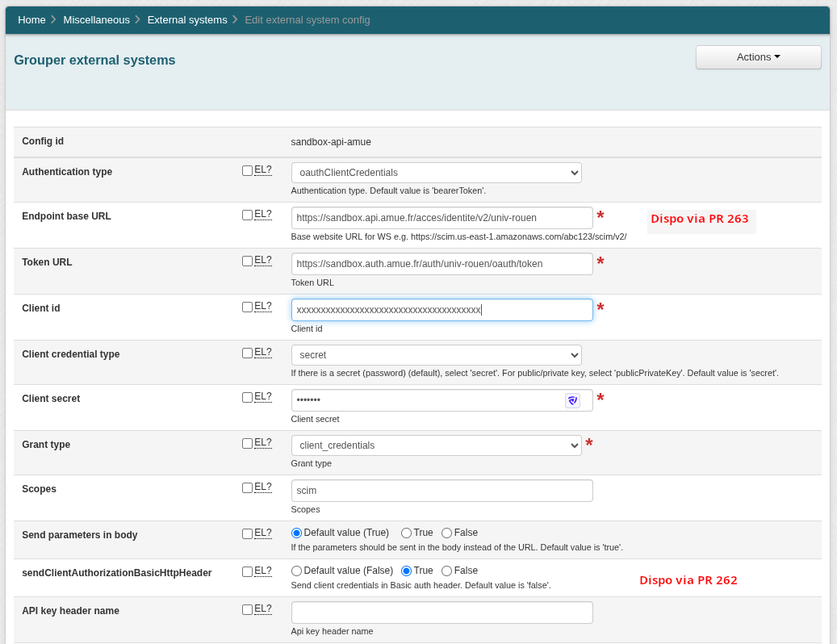Click the API key header name field

442,613
